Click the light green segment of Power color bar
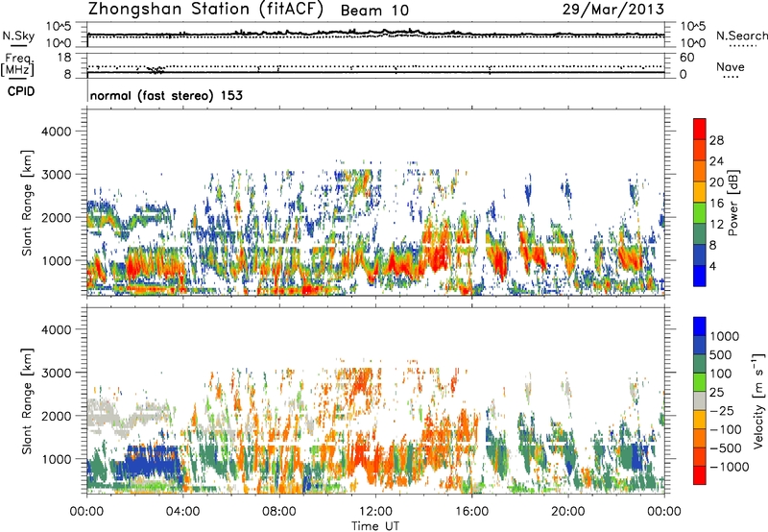The image size is (768, 532). tap(700, 213)
